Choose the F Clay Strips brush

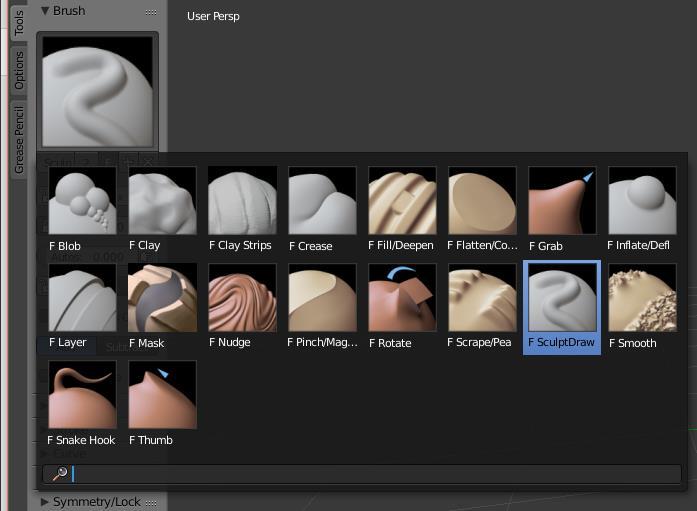tap(242, 210)
